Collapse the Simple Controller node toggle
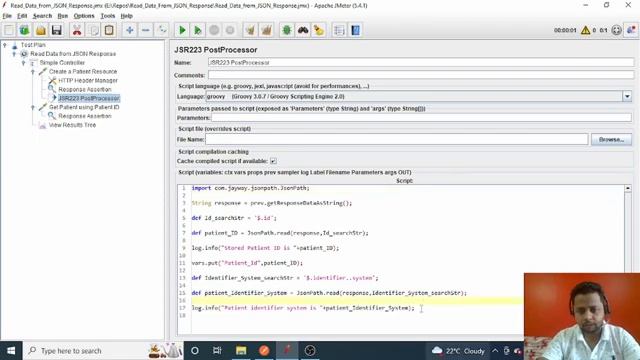Screen dimensions: 640x360 (x=23, y=63)
